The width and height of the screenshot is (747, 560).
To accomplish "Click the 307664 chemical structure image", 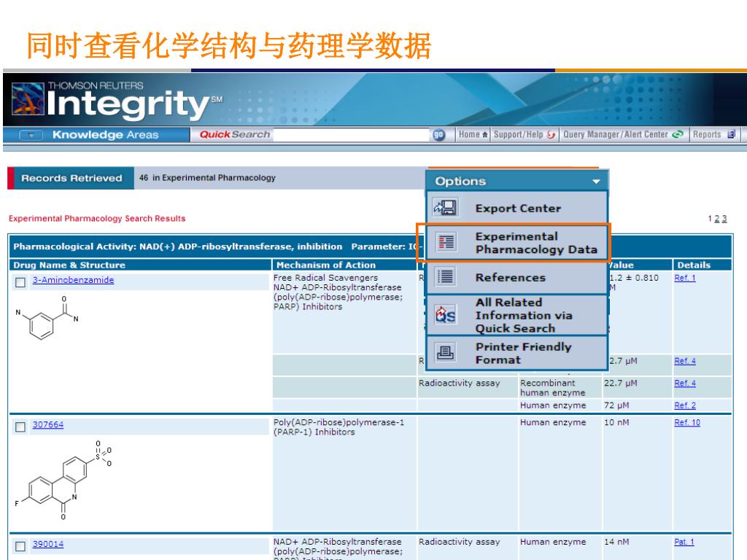I will 63,480.
